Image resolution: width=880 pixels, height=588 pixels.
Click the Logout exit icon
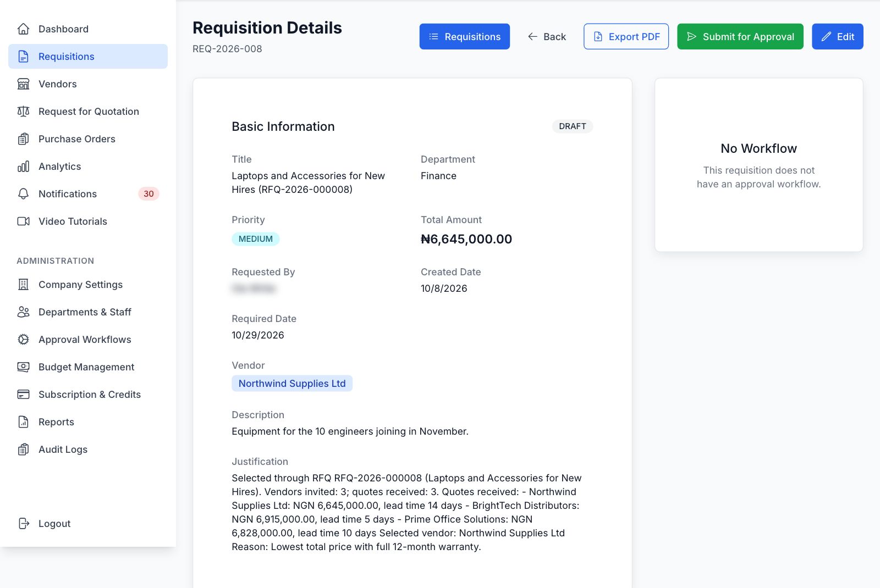23,524
